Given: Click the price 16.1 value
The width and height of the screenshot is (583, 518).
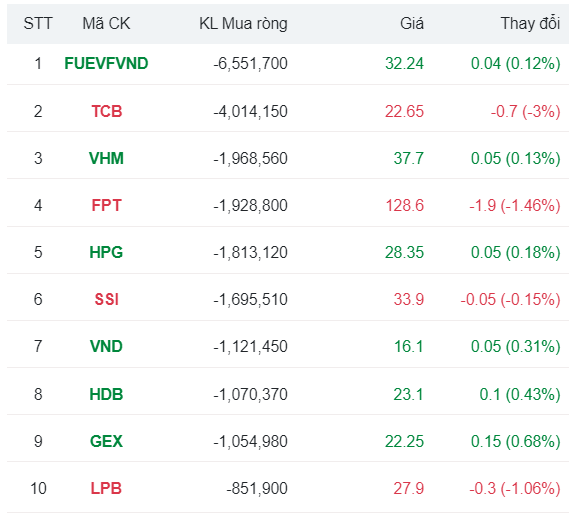Looking at the screenshot, I should pos(409,347).
